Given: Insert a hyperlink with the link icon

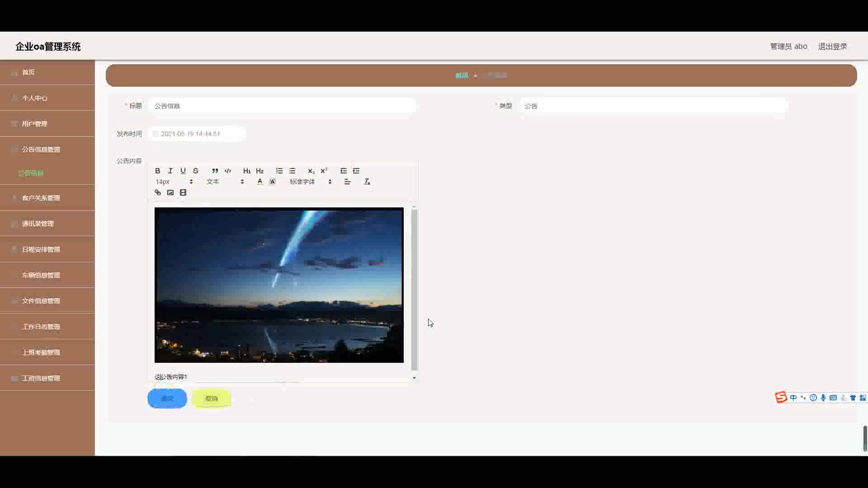Looking at the screenshot, I should (x=157, y=192).
